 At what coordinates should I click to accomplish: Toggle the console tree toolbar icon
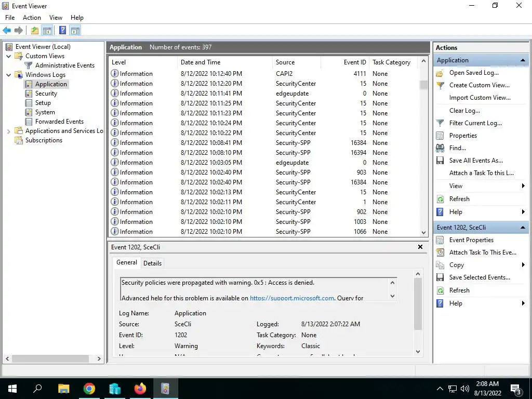(x=47, y=31)
